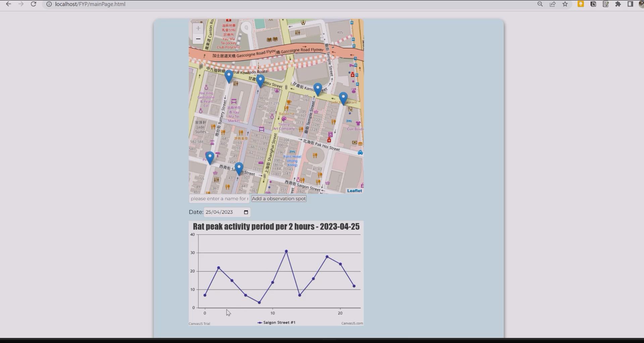Click the marker at the top of Battery Street
Viewport: 644px width, 343px height.
(229, 76)
